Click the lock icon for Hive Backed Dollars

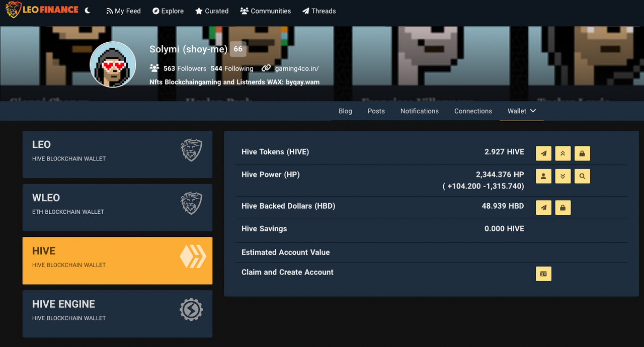pyautogui.click(x=563, y=207)
